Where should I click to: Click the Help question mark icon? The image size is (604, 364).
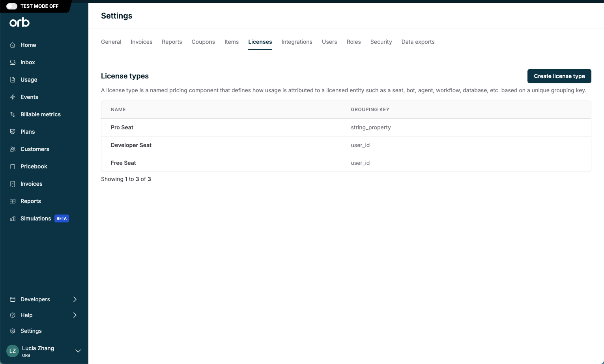(13, 315)
